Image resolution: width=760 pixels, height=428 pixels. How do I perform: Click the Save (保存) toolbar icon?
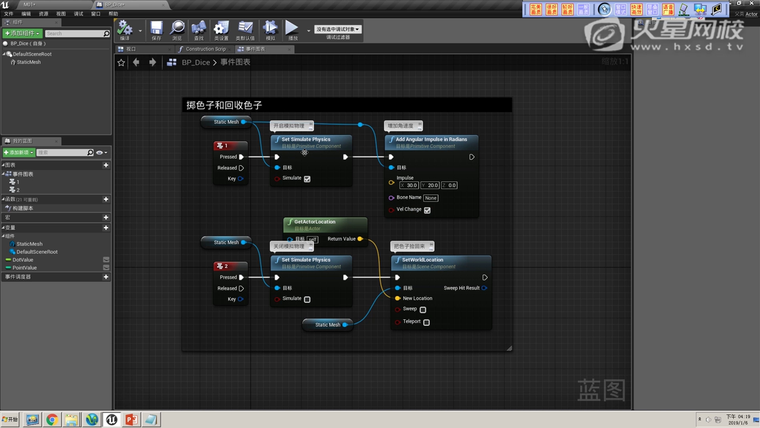tap(156, 29)
